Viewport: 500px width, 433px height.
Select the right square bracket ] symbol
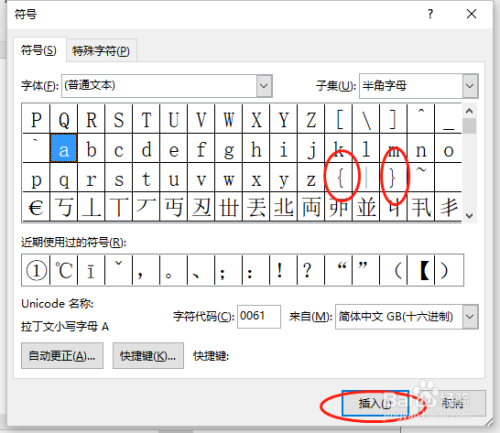pyautogui.click(x=393, y=119)
